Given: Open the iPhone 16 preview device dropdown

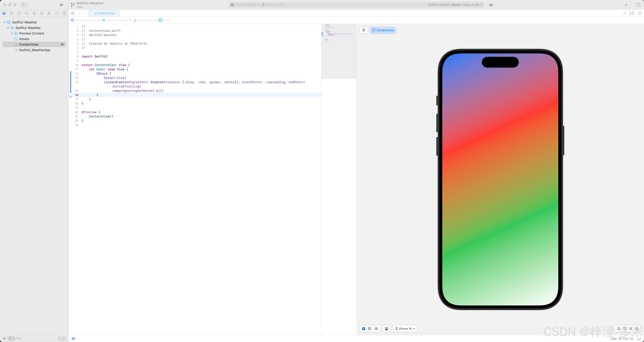Looking at the screenshot, I should 405,329.
